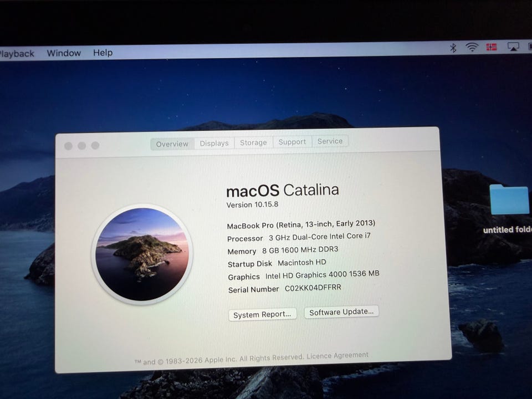Open the Playback menu
This screenshot has height=399, width=532.
[x=17, y=54]
